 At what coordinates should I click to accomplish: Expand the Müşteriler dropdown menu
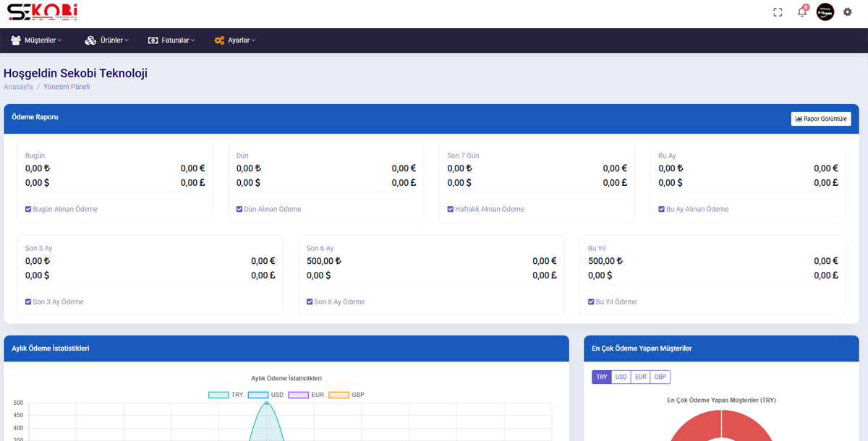point(43,40)
